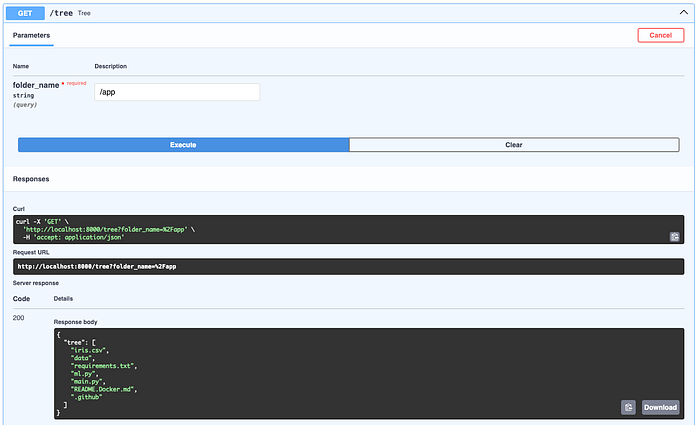Click the "tree" key in the JSON response

pos(74,342)
